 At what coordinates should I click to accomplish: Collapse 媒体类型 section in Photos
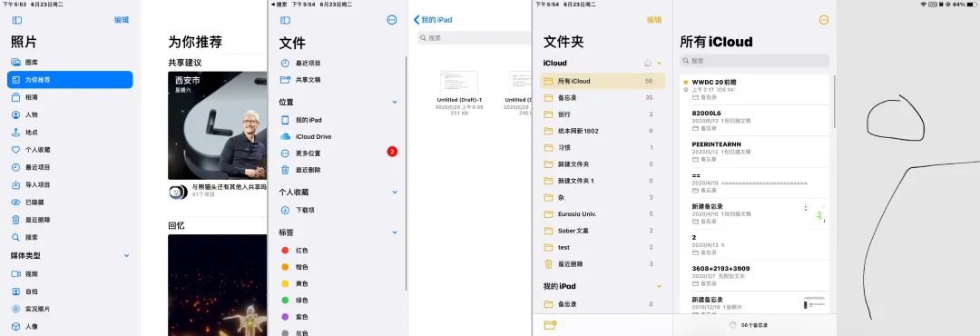point(127,256)
